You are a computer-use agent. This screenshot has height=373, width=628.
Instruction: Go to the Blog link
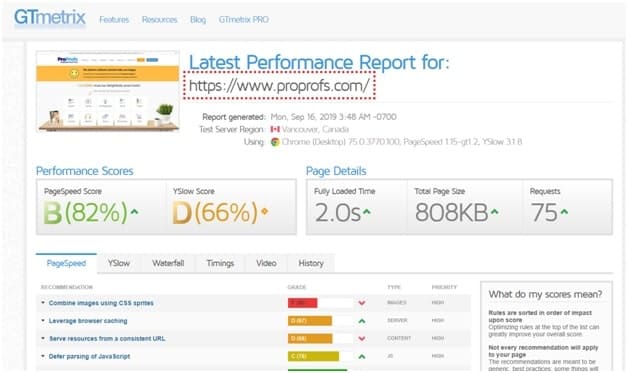coord(198,20)
